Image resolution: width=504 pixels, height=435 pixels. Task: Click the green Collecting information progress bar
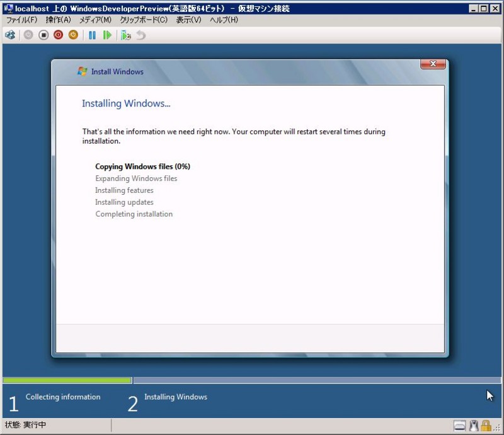point(67,380)
